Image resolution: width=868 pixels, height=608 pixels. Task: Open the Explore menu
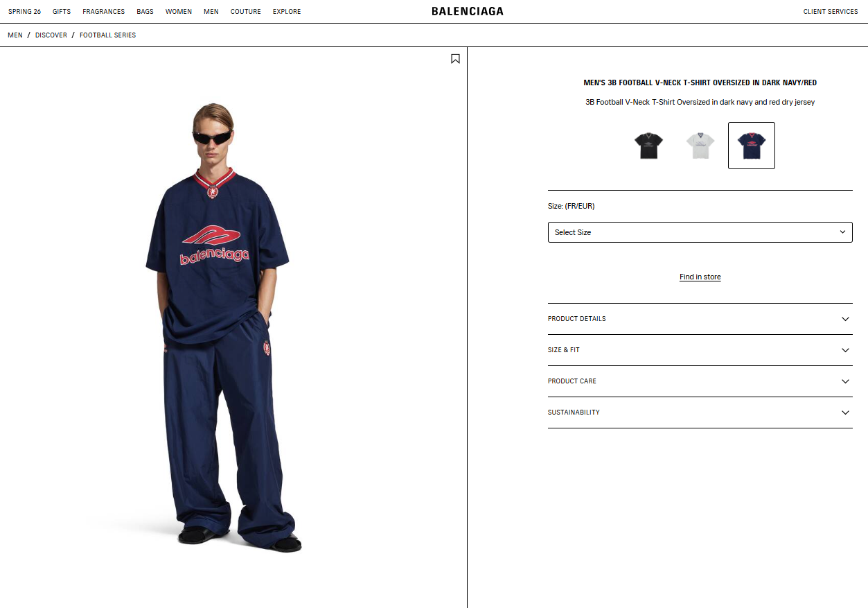click(x=287, y=12)
